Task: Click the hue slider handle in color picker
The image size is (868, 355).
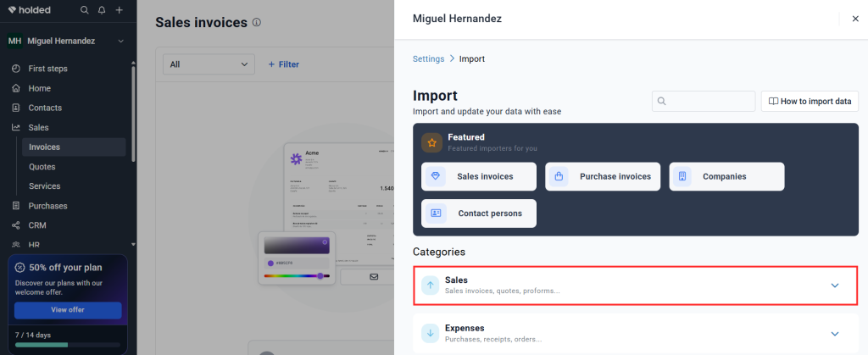Action: click(320, 275)
